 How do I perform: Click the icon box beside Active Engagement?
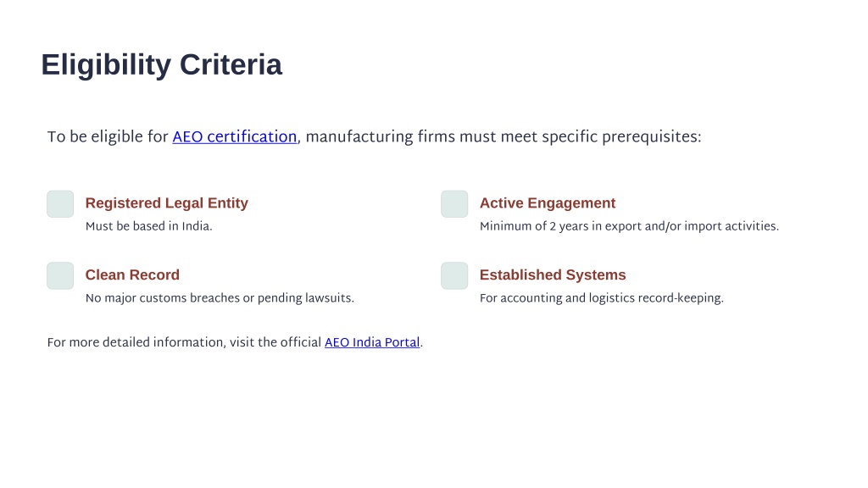tap(454, 204)
